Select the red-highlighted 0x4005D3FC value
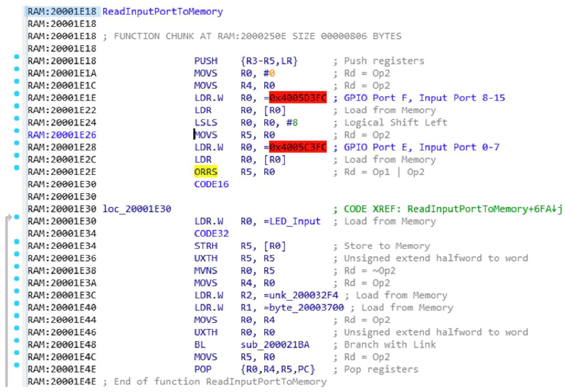The image size is (565, 392). [x=298, y=98]
